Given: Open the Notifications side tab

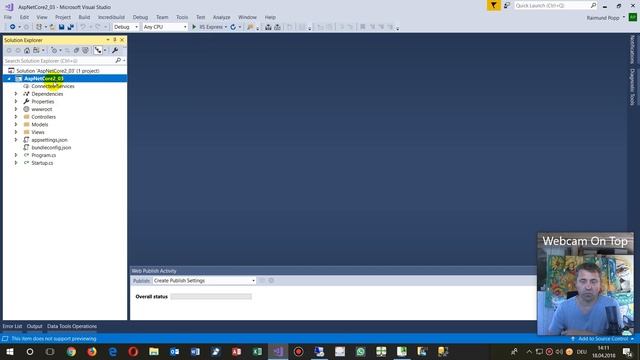Looking at the screenshot, I should 632,49.
